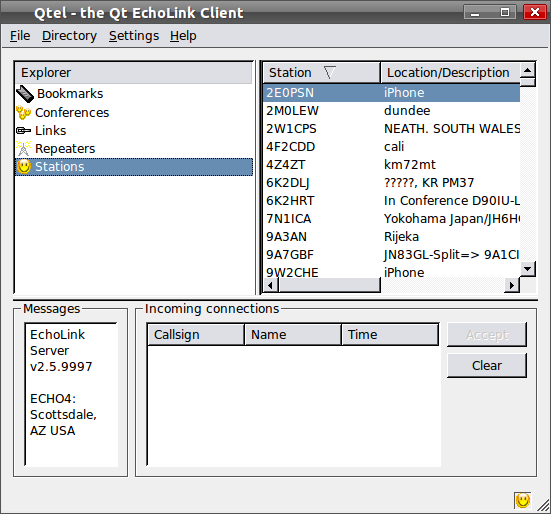The image size is (551, 514).
Task: Select the Repeaters antenna tower icon
Action: point(24,148)
